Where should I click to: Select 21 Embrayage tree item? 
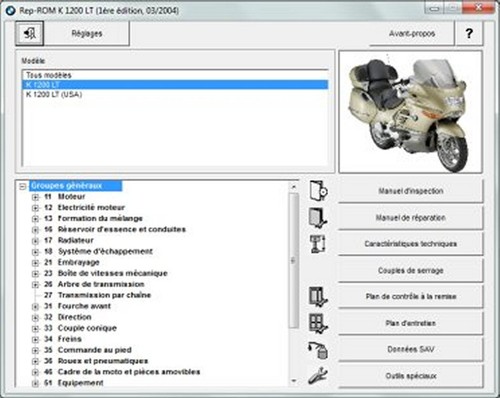coord(72,262)
